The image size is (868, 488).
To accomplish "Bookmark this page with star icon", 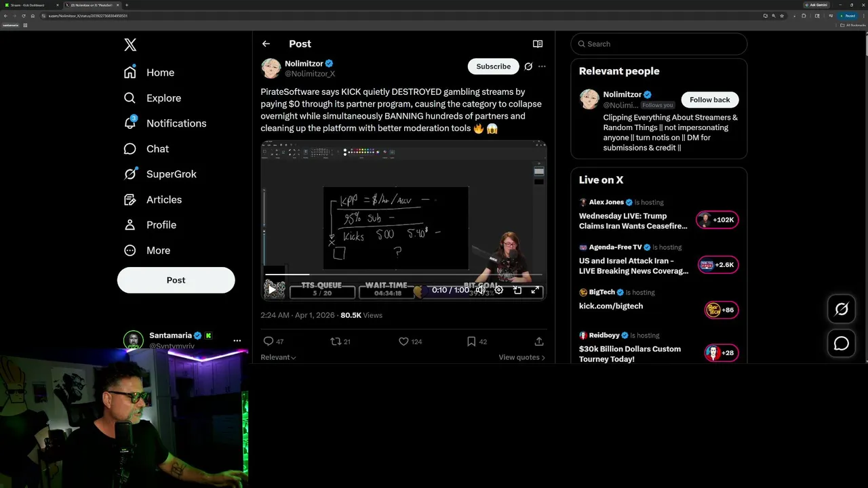I will tap(782, 16).
